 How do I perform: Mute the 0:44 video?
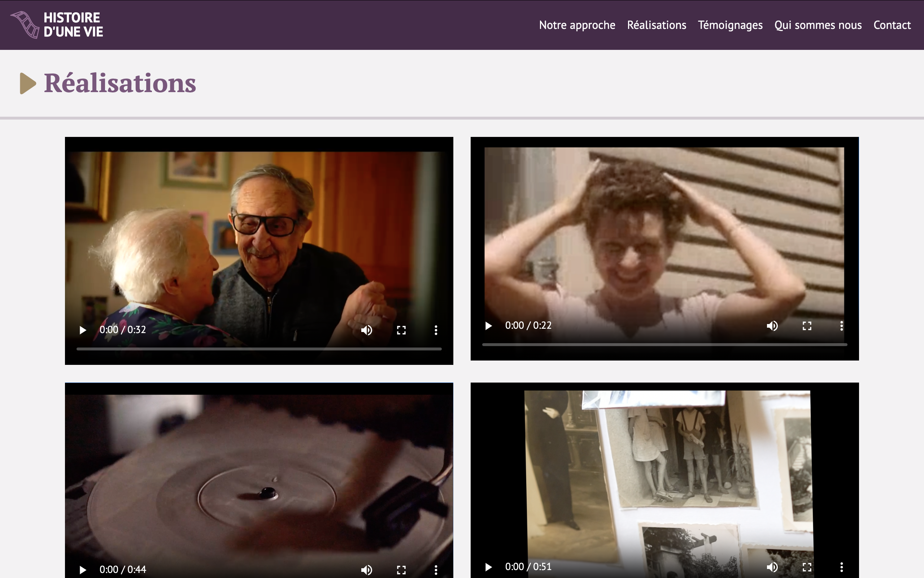pos(367,570)
